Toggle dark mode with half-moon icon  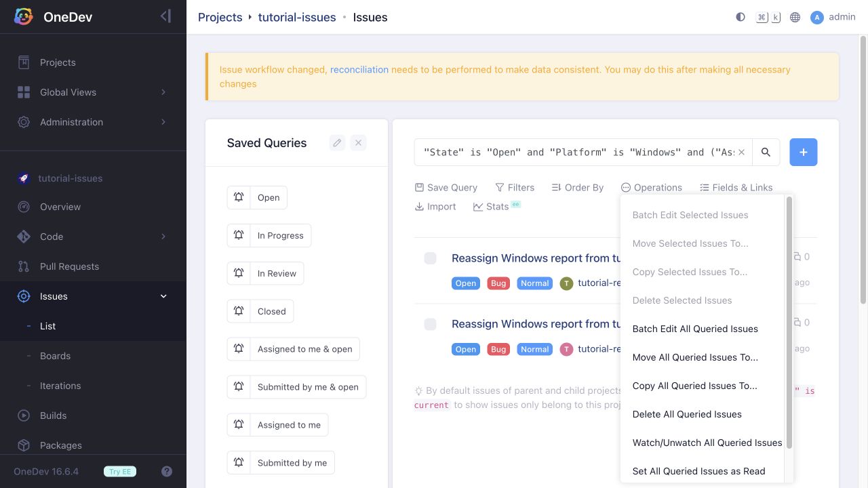click(741, 17)
